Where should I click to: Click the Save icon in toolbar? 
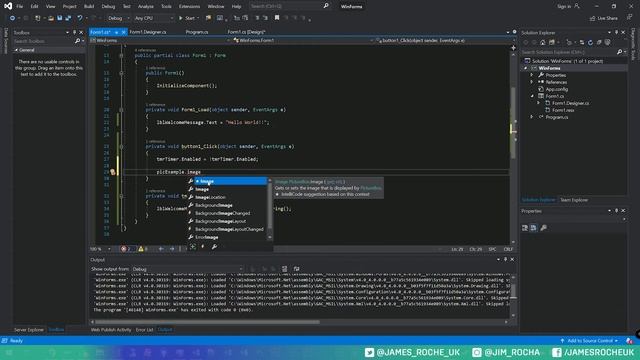(60, 18)
